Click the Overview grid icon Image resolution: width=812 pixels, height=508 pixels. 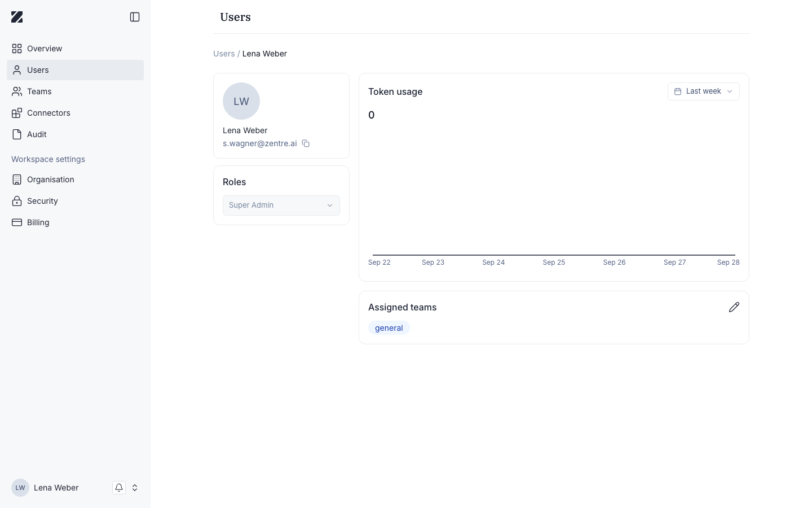[17, 49]
